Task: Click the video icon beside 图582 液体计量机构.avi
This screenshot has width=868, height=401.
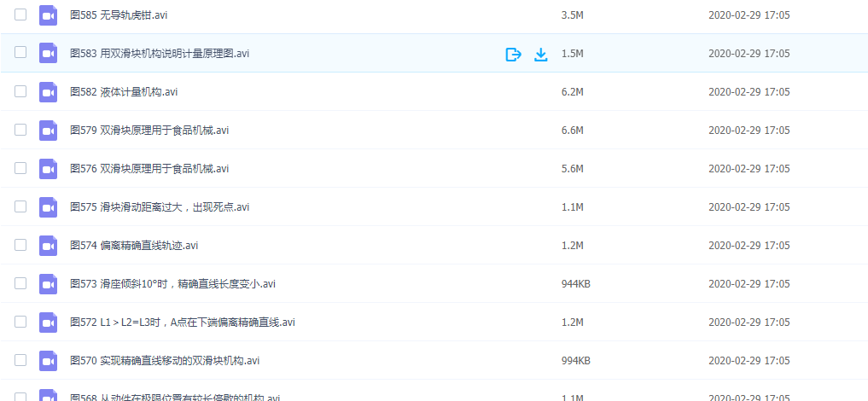Action: coord(48,92)
